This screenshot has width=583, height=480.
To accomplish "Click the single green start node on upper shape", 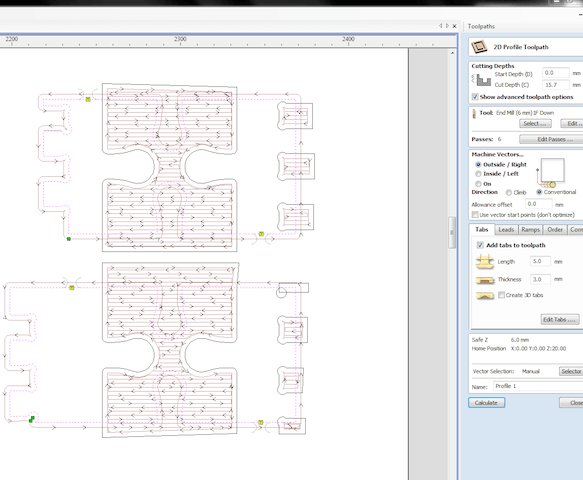I will coord(69,239).
